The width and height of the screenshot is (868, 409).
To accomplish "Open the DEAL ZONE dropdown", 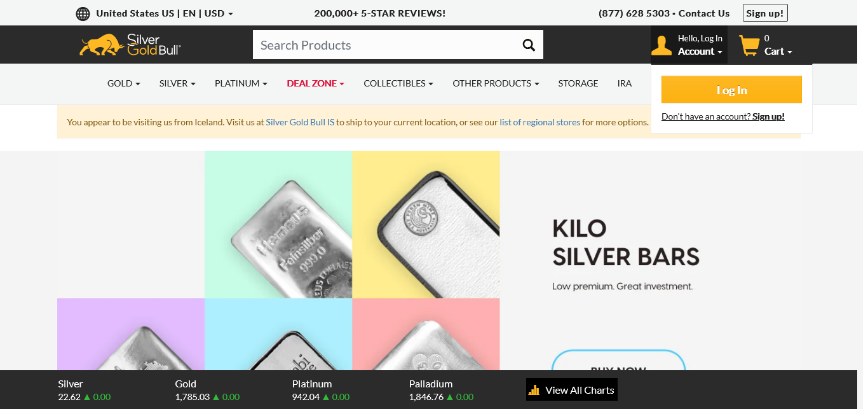I will tap(315, 83).
